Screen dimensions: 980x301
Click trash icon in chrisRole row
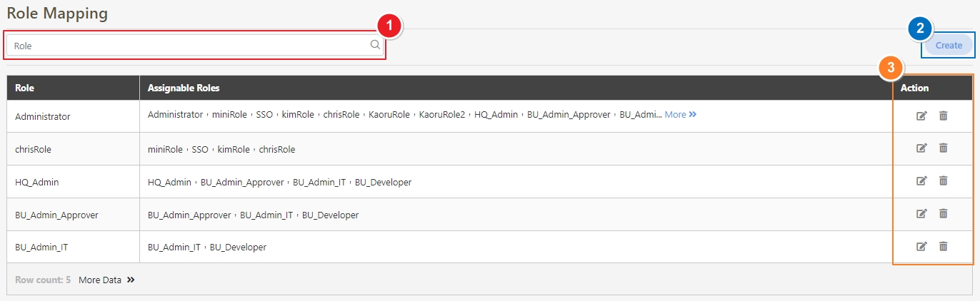tap(943, 148)
